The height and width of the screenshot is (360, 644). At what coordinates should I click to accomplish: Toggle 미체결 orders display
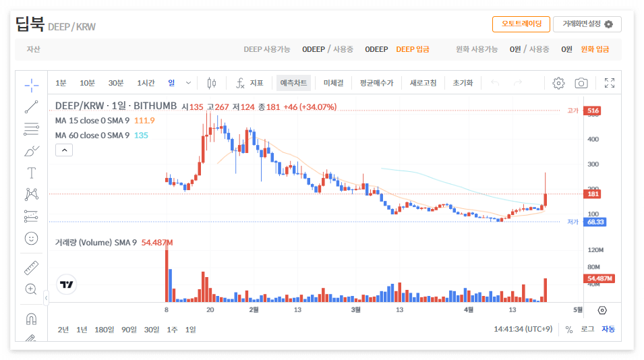[x=334, y=83]
